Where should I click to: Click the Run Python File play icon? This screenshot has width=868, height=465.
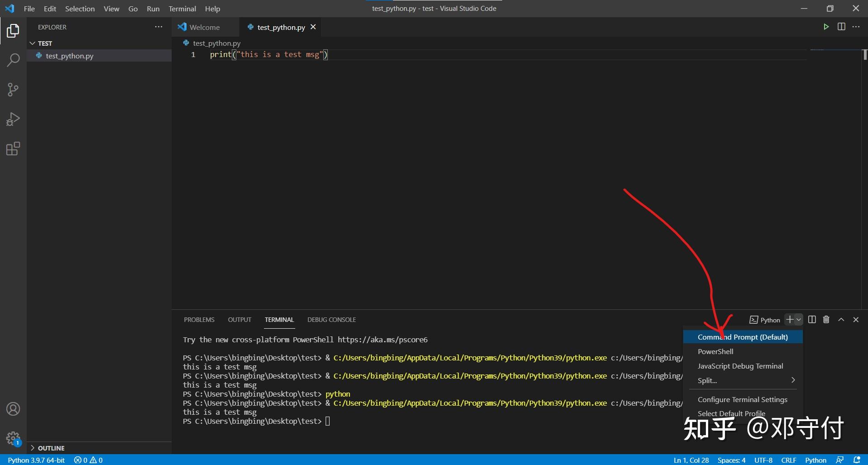826,26
